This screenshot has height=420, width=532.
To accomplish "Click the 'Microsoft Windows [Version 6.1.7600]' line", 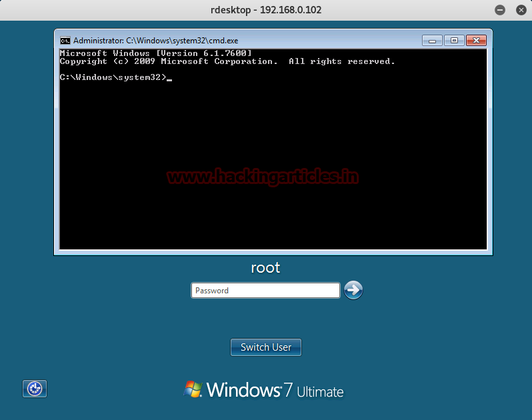I will [156, 53].
